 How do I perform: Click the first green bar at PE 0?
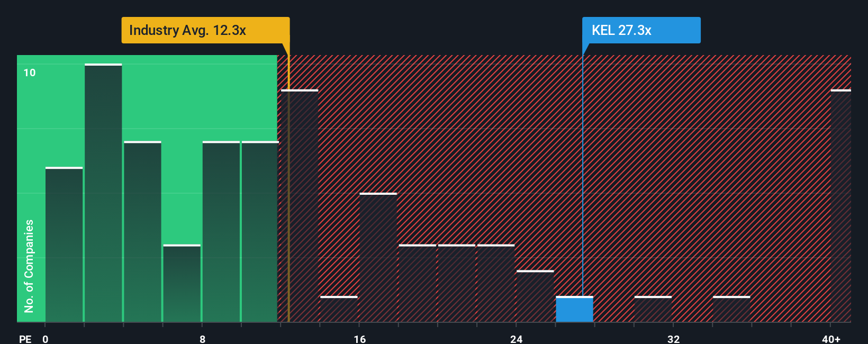(64, 245)
